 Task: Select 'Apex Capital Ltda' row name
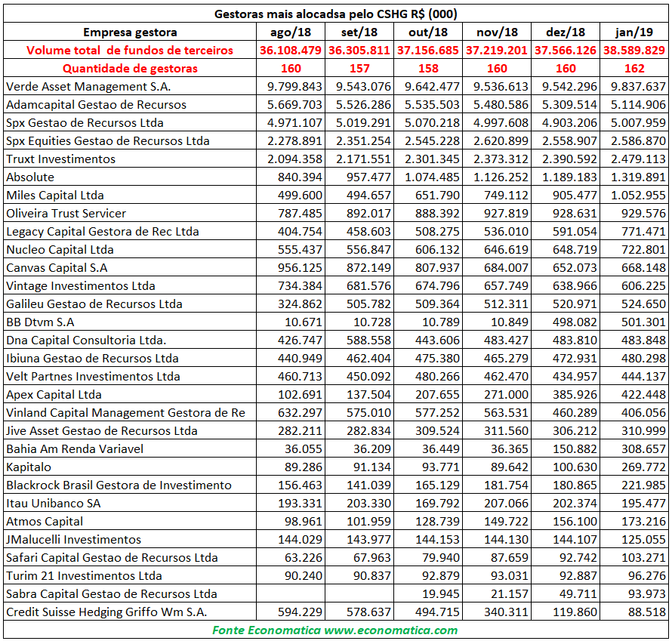tap(54, 394)
